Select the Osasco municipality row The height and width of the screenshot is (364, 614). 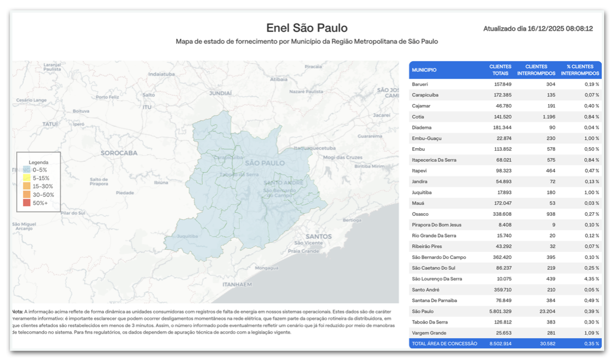click(505, 214)
